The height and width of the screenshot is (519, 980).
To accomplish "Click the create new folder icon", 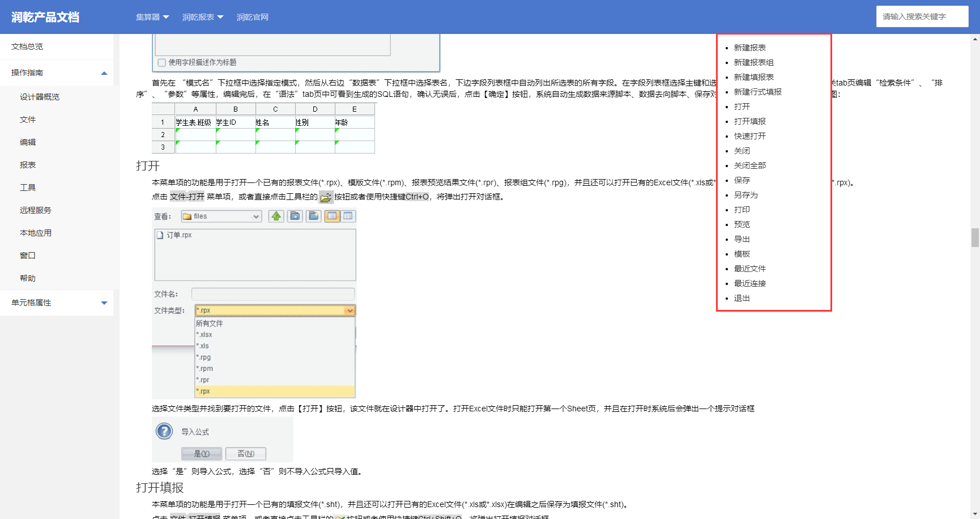I will (314, 216).
